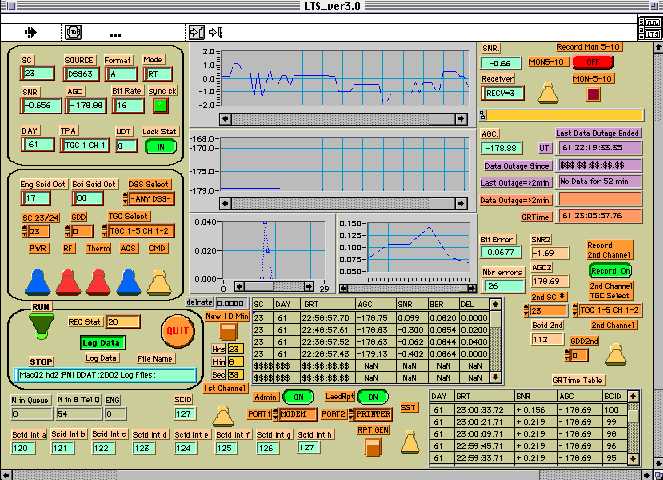Click the green RUN/STOP funnel switch
This screenshot has width=663, height=480.
pyautogui.click(x=40, y=325)
